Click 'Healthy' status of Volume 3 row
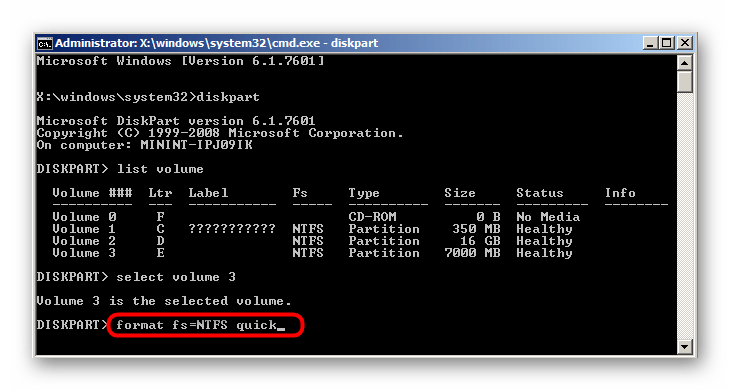Screen dimensions: 730x390 pos(544,253)
